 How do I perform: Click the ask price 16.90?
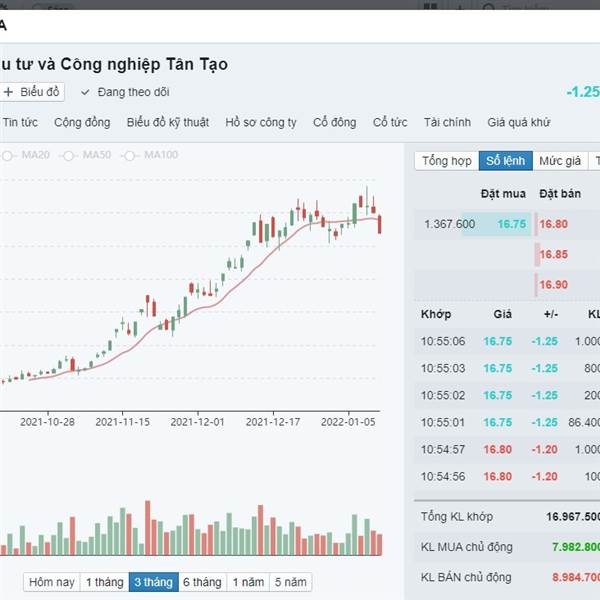tap(553, 284)
